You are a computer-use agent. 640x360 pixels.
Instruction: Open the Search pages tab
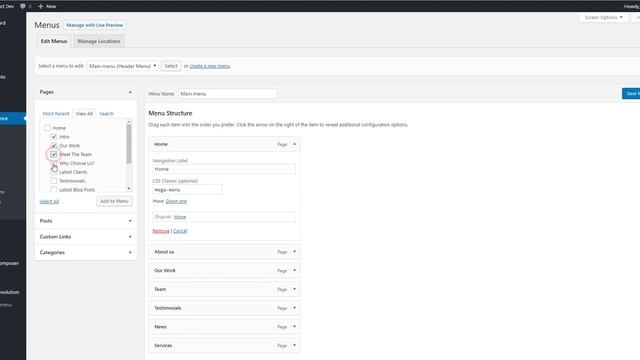point(107,113)
